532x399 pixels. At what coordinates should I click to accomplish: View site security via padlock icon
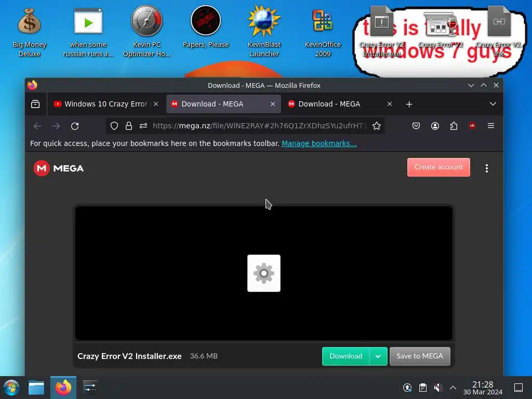click(x=129, y=126)
